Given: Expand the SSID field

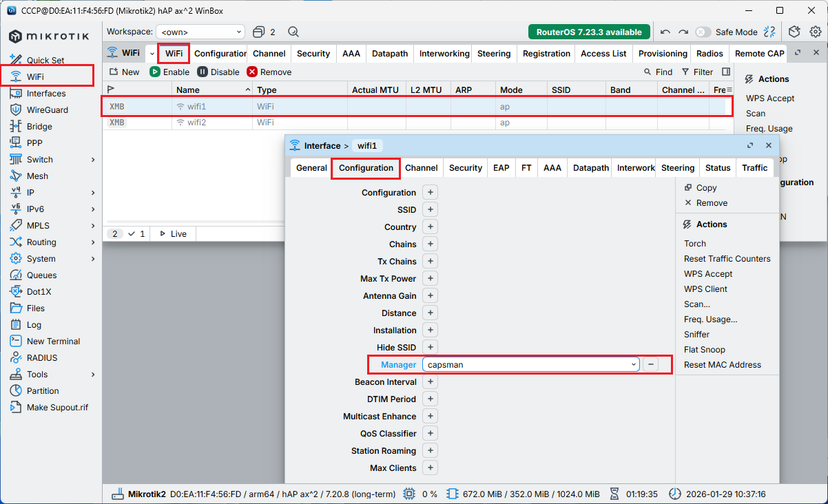Looking at the screenshot, I should click(430, 209).
